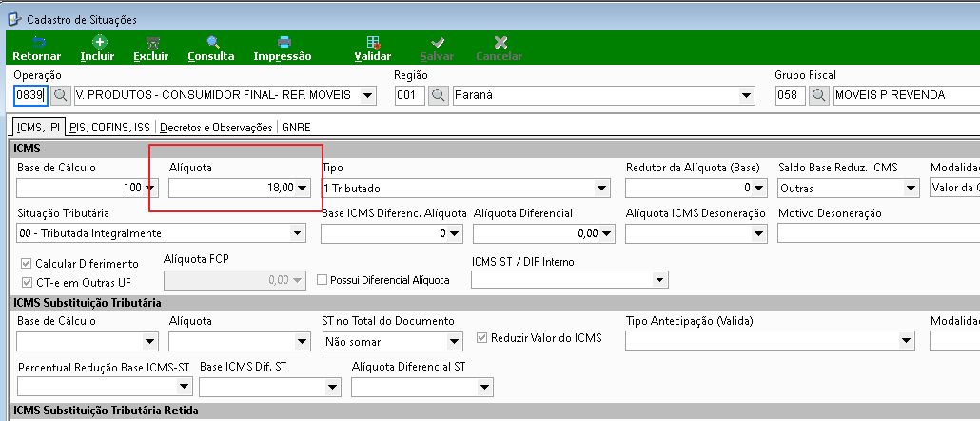Screen dimensions: 980x421
Task: Open Base ICMS Diferenc. Alíquota dropdown
Action: (x=456, y=233)
